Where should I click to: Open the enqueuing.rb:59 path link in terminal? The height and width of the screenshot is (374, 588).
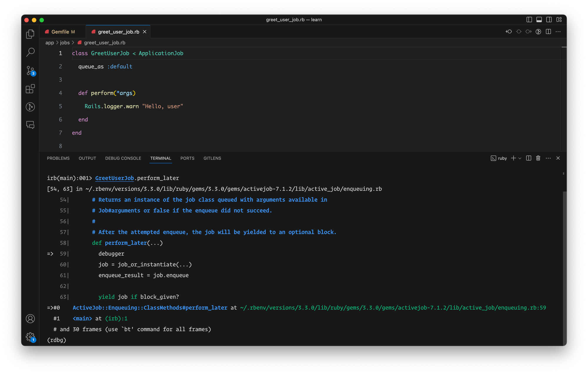pos(393,308)
